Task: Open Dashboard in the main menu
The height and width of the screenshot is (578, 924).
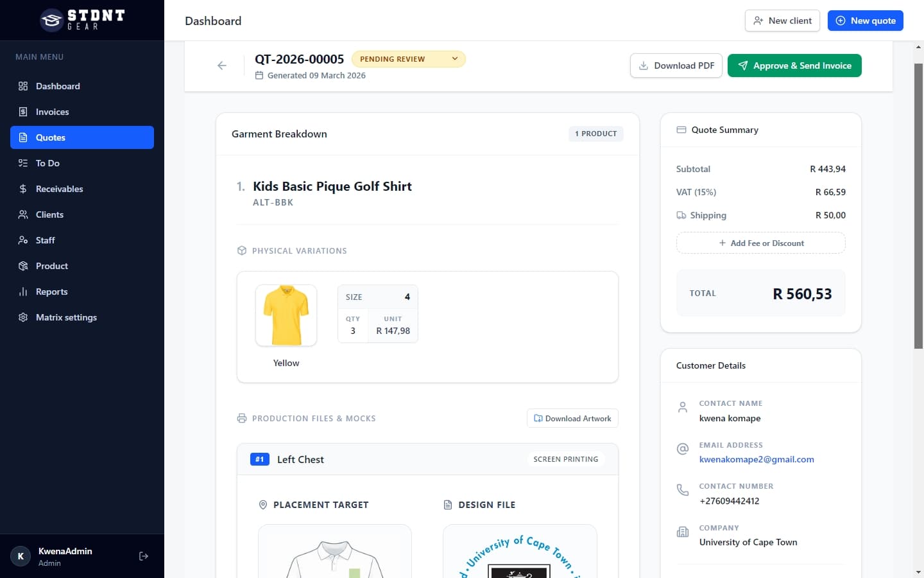Action: point(82,86)
